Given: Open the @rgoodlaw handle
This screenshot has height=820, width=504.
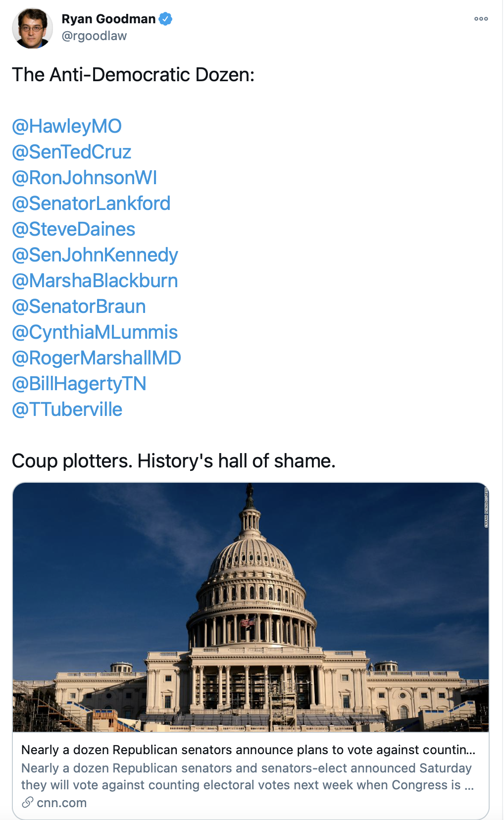Looking at the screenshot, I should pyautogui.click(x=94, y=36).
